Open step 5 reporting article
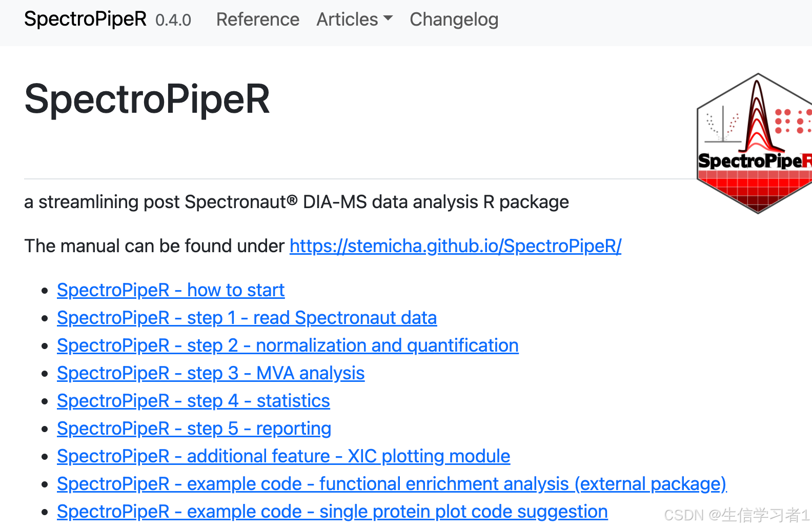 (x=194, y=429)
